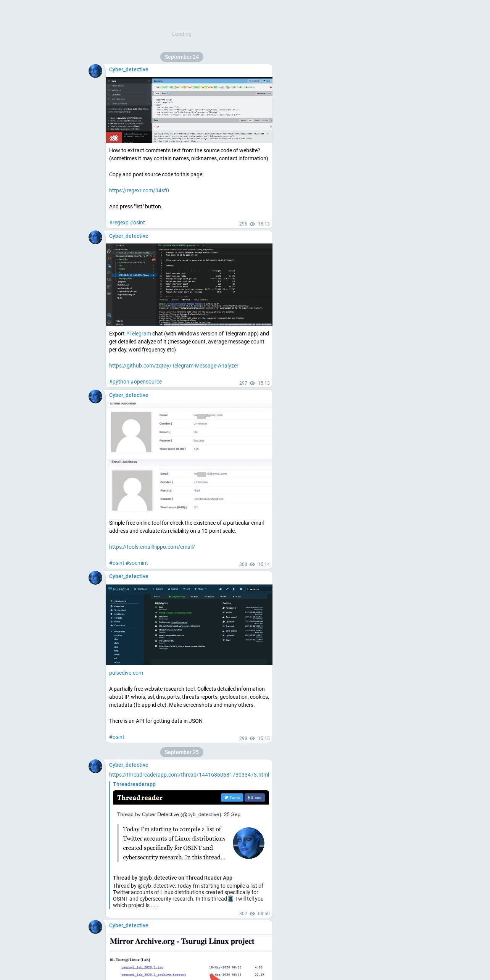Screen dimensions: 490x980
Task: Click Cyber_detective name on Telegram export post
Action: pos(129,236)
